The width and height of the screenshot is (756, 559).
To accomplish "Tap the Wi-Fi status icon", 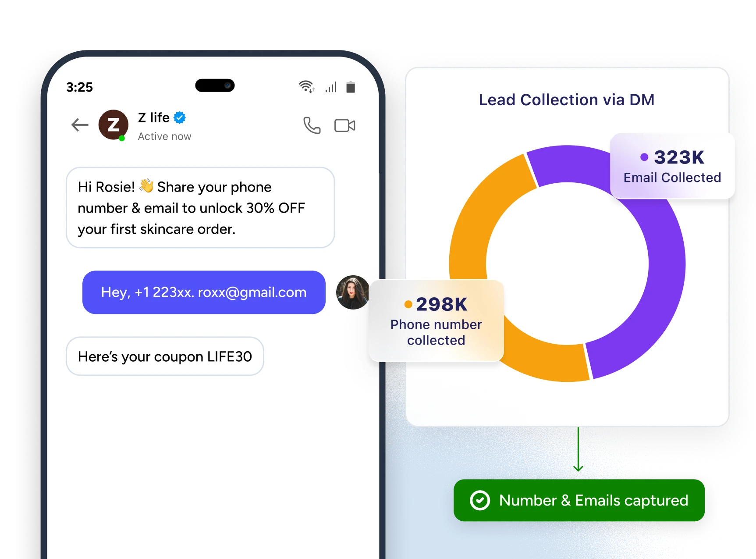I will 307,86.
